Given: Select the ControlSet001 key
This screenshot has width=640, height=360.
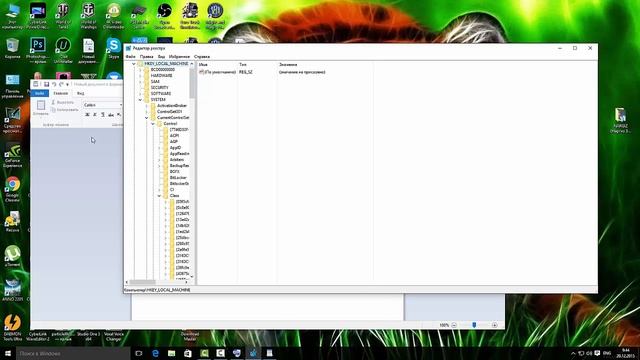Looking at the screenshot, I should point(169,111).
